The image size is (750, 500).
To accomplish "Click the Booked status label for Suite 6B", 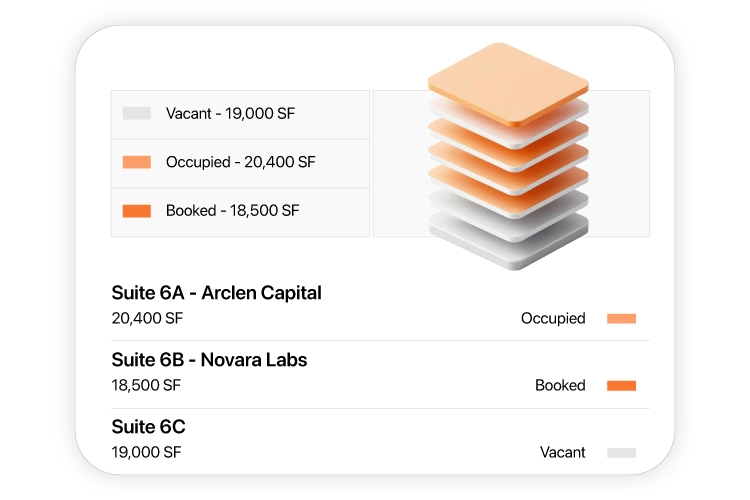I will [560, 385].
